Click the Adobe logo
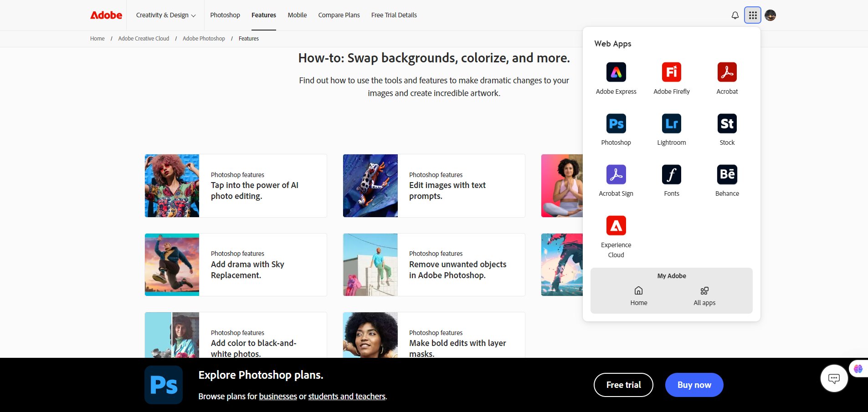This screenshot has width=868, height=412. (106, 15)
